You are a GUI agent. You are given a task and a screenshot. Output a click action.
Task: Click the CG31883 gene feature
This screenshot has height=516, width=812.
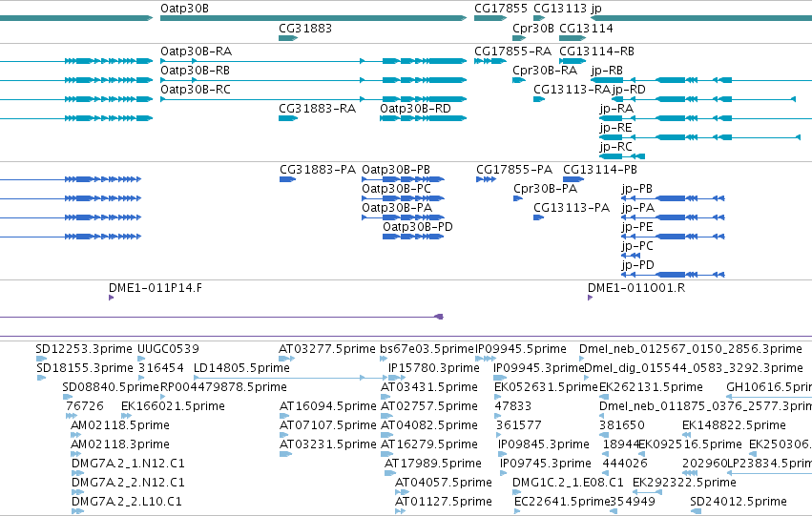click(x=288, y=38)
